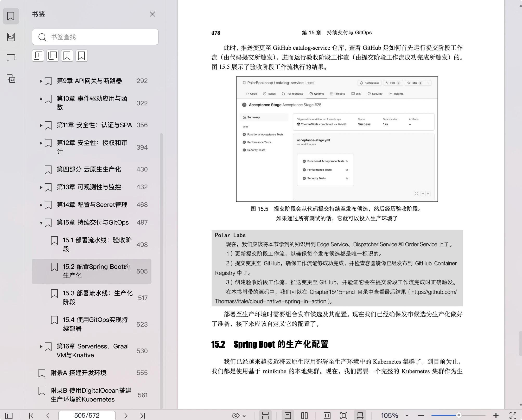Zoom out with the minus button
The image size is (522, 420).
coord(421,416)
